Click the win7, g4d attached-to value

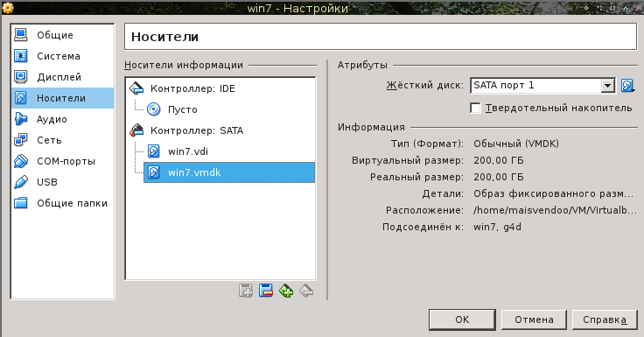(497, 227)
